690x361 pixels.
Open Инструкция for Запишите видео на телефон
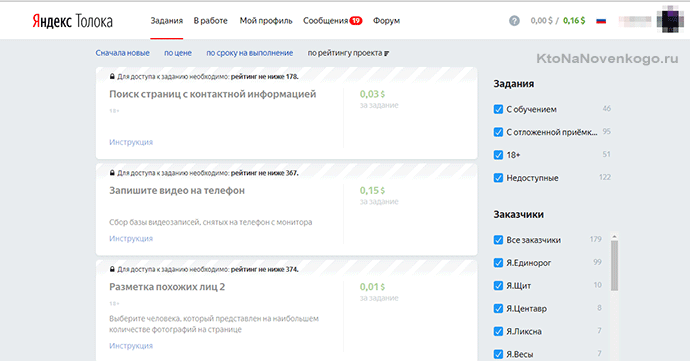(131, 239)
